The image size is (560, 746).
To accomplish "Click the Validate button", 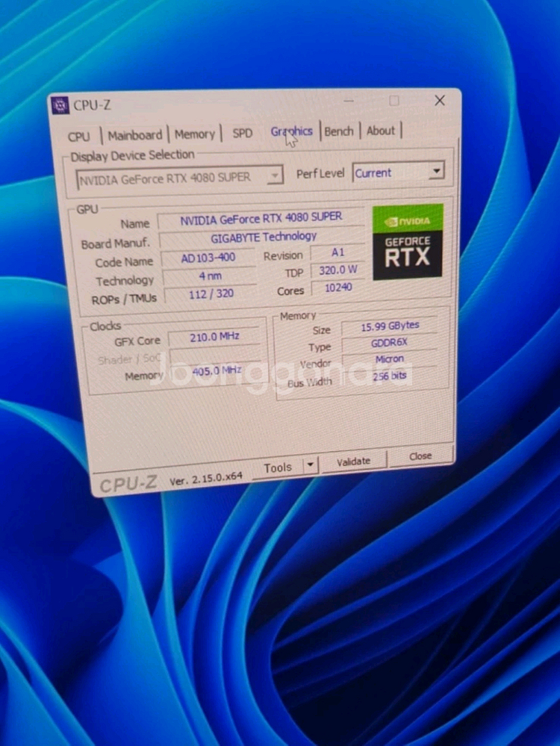I will coord(353,461).
